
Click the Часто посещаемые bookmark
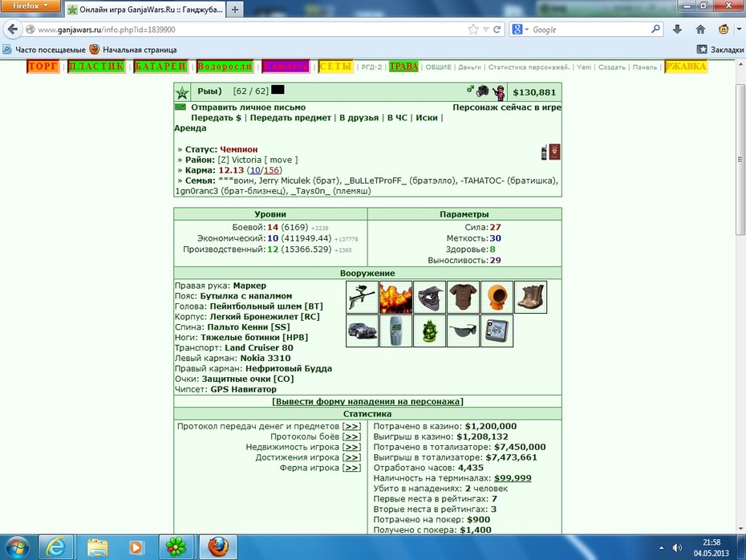tap(44, 50)
